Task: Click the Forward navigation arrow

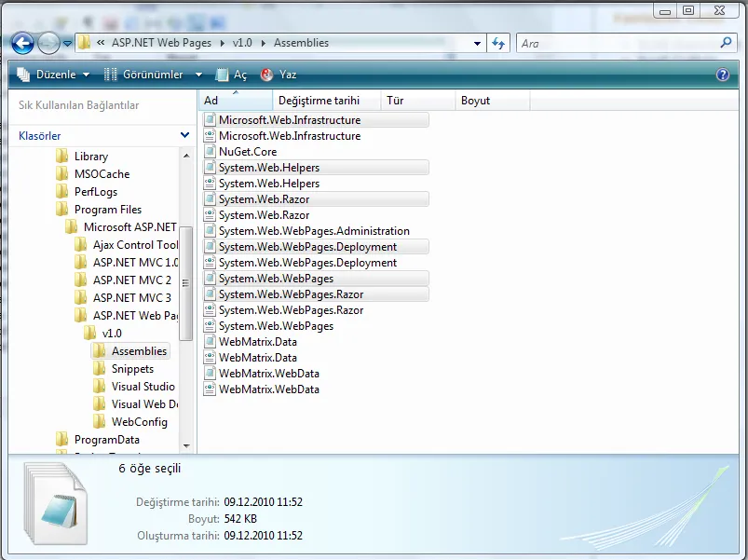Action: click(48, 44)
